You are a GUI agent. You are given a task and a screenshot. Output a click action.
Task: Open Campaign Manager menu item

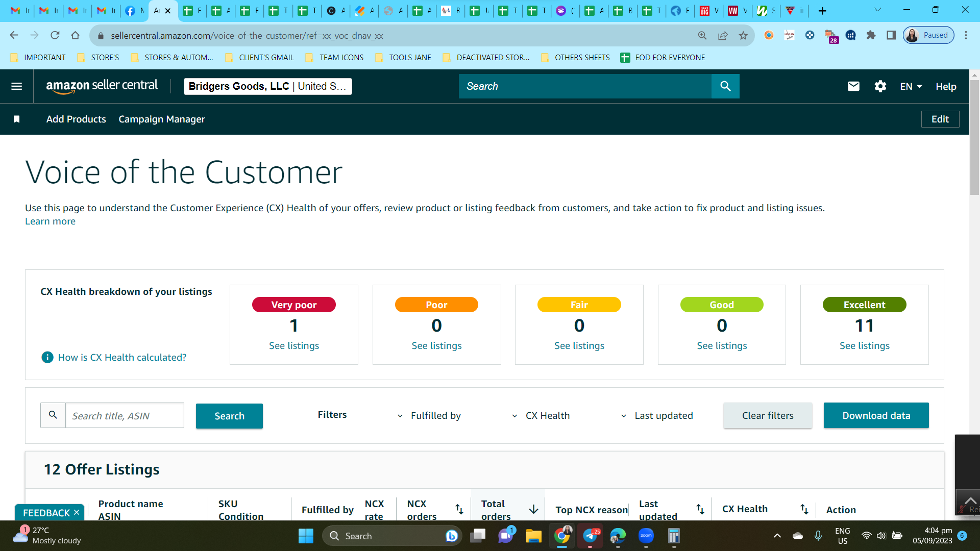pos(162,119)
